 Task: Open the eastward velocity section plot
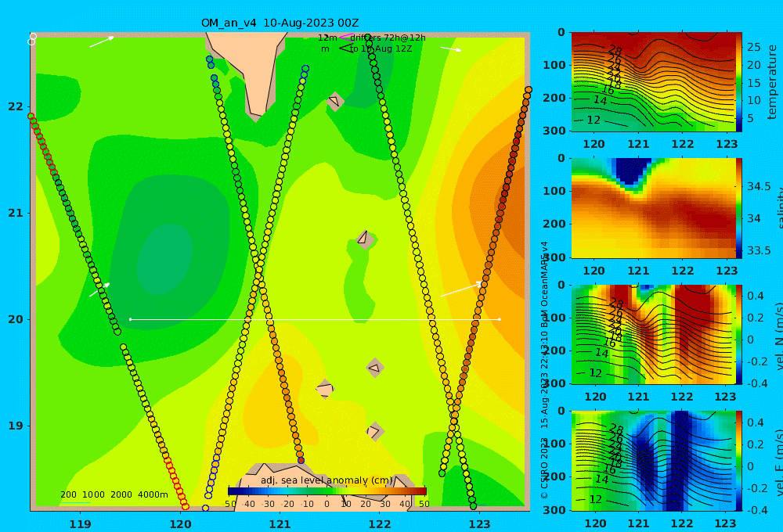tap(653, 461)
